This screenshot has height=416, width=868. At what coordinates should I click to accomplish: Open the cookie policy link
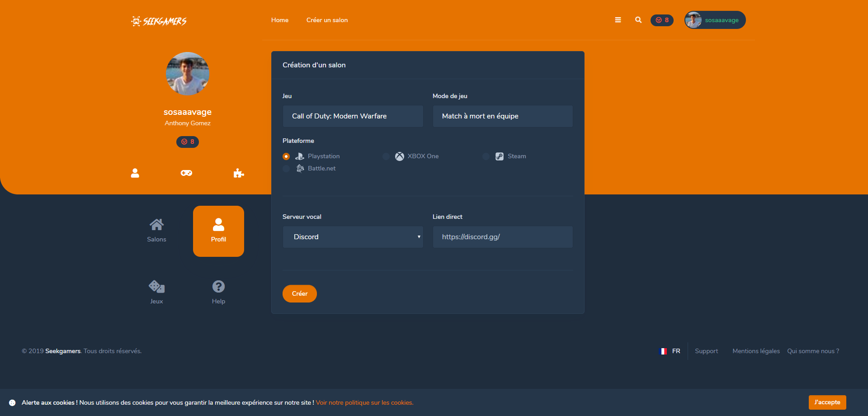point(364,403)
